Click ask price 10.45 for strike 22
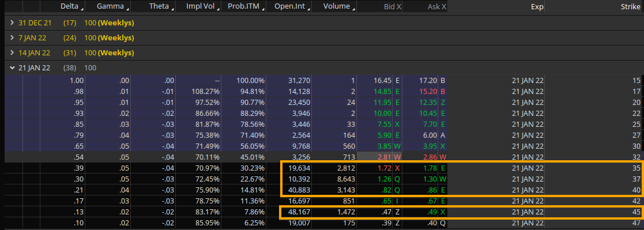 [428, 114]
